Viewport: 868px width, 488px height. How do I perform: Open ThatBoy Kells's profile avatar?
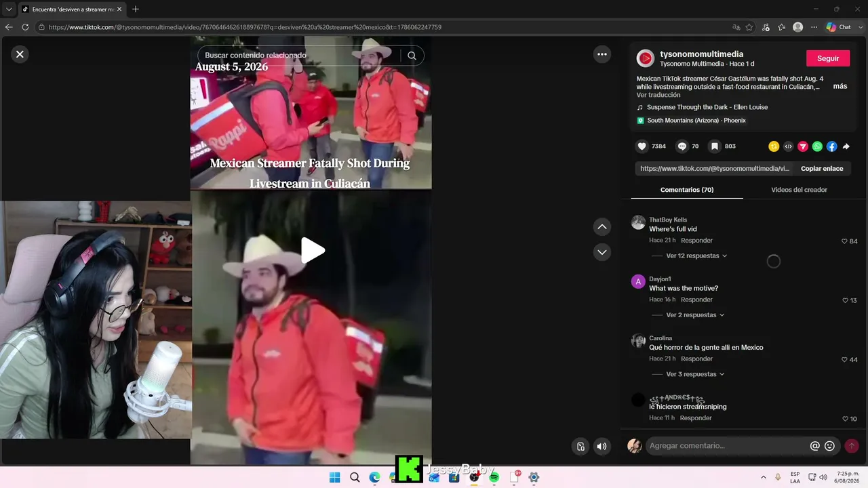tap(638, 223)
